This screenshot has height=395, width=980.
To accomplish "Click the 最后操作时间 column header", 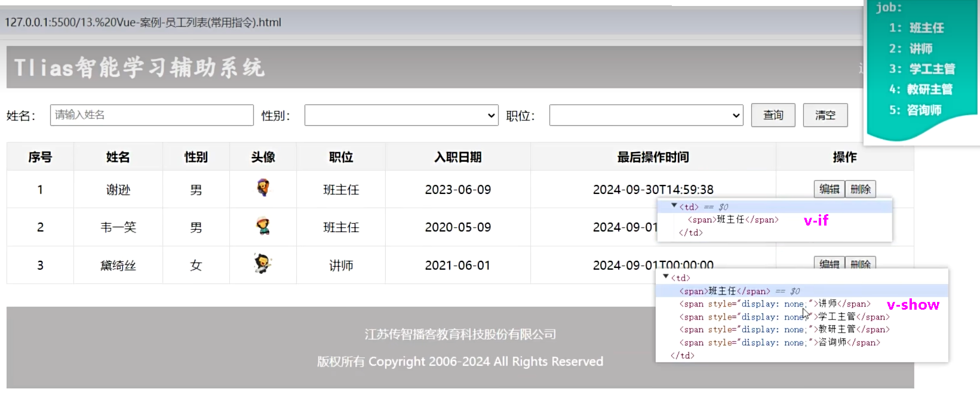I will tap(653, 157).
